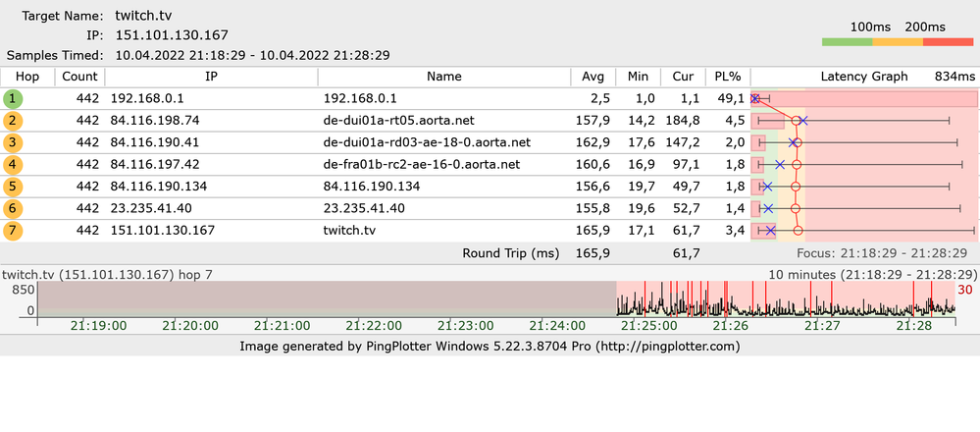
Task: Click the orange latency legend bar
Action: point(898,42)
